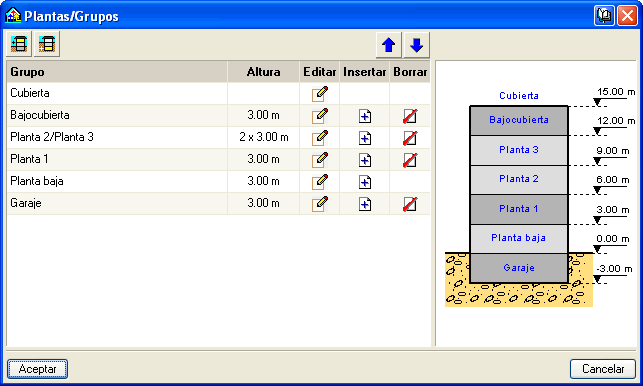Open help via the book icon in title bar
643x386 pixels.
coord(604,16)
